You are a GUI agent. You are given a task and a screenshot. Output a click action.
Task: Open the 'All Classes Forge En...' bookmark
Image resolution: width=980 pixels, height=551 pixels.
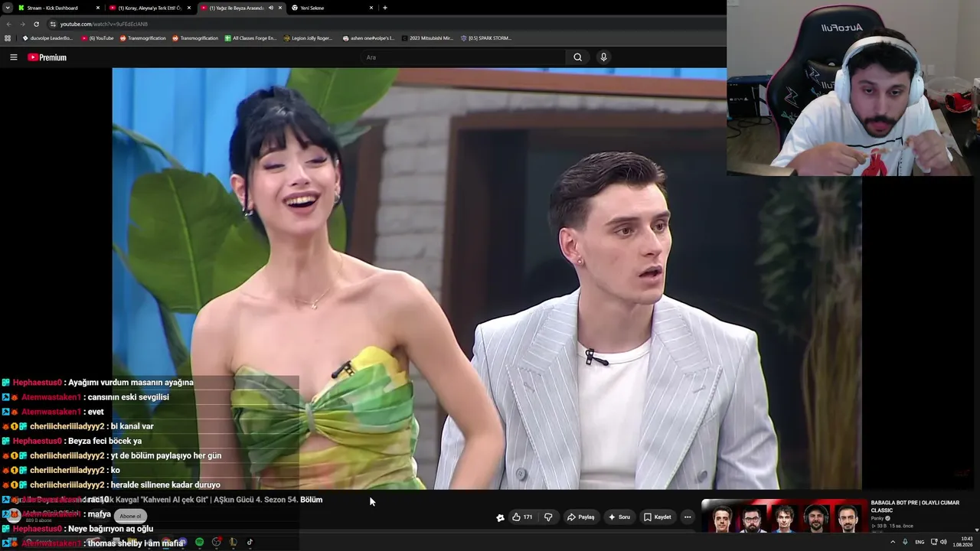(250, 38)
